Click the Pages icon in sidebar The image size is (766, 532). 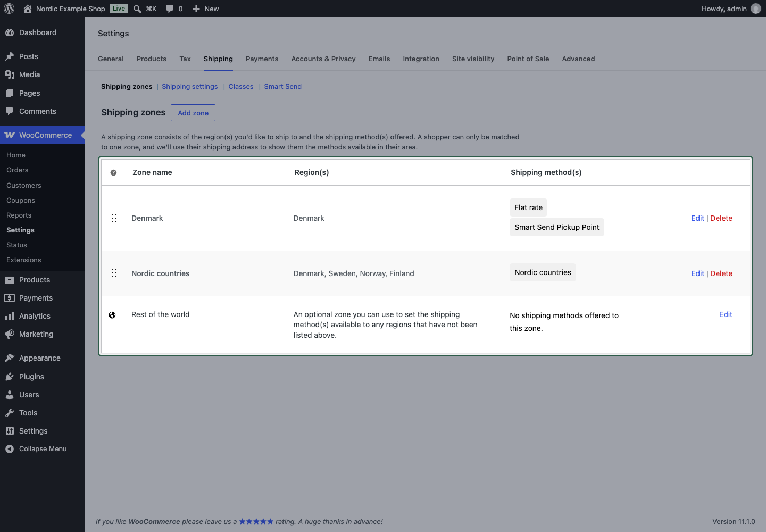click(x=10, y=93)
